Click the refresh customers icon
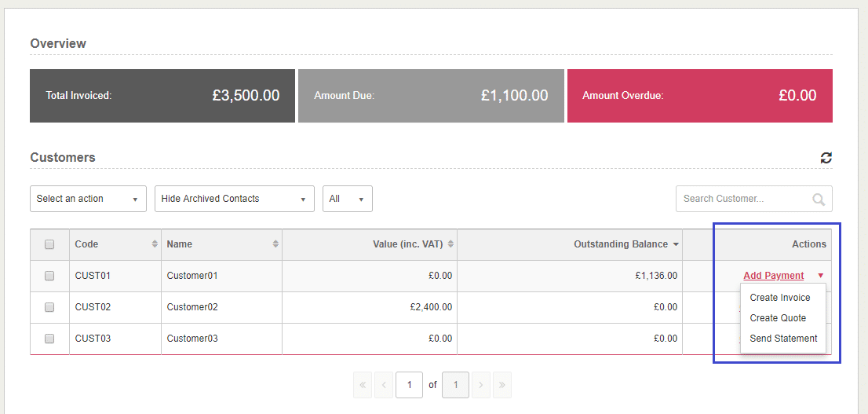This screenshot has width=868, height=414. click(x=826, y=158)
